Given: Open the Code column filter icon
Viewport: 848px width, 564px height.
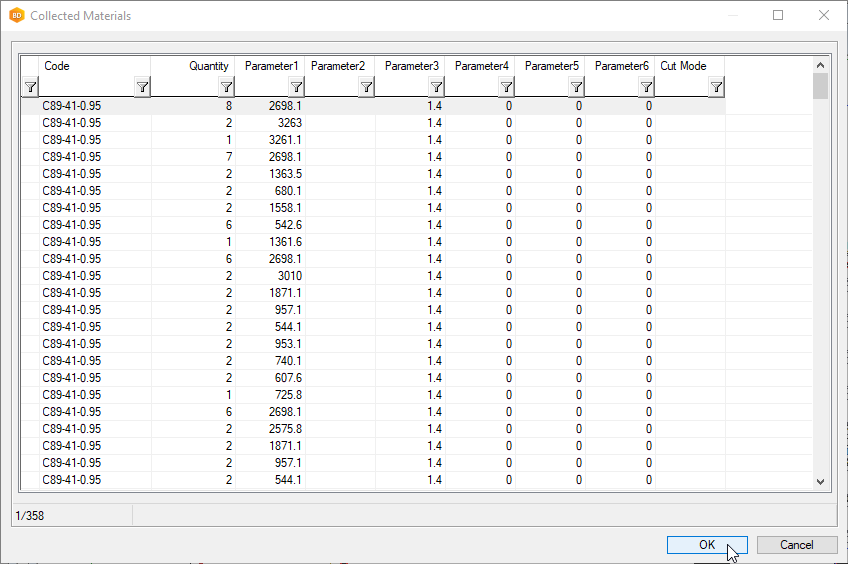Looking at the screenshot, I should [x=142, y=88].
